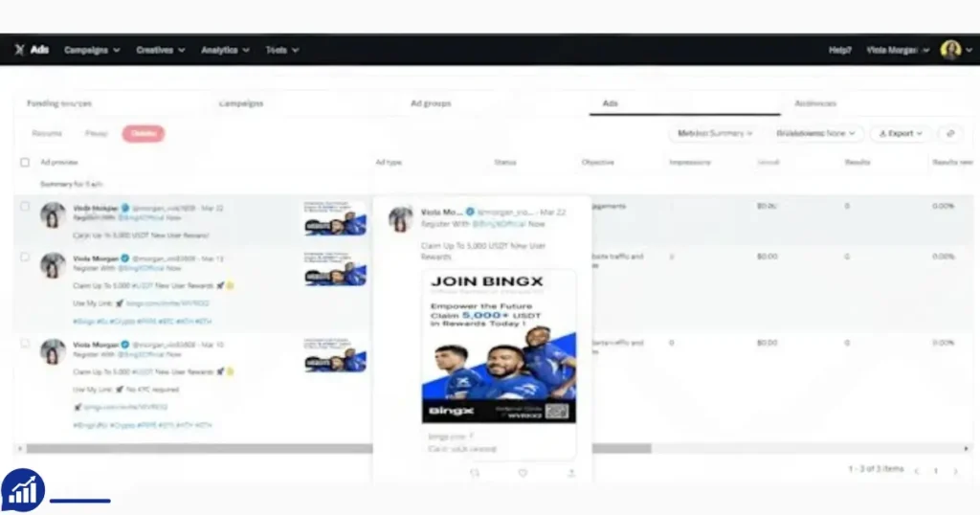Screen dimensions: 980x515
Task: Go to the previous page arrow
Action: click(916, 471)
